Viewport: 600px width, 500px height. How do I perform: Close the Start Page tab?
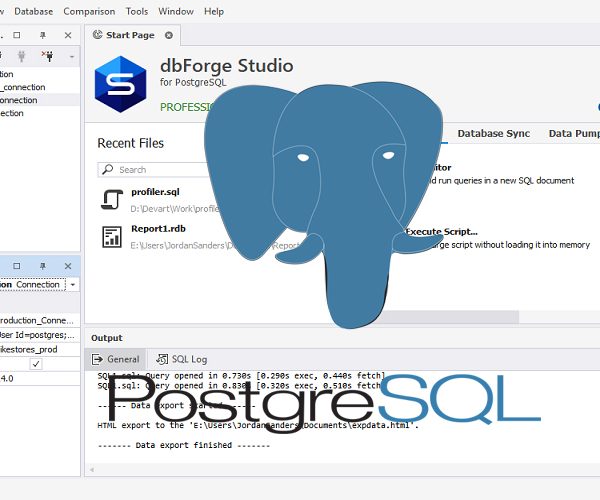169,35
